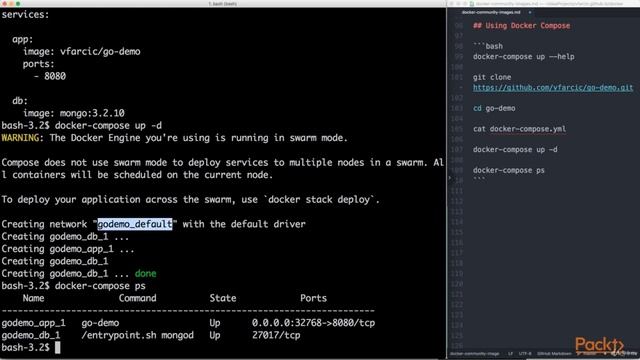Click the '## Using Docker Compose' heading line
Viewport: 640px width, 360px height.
(521, 26)
